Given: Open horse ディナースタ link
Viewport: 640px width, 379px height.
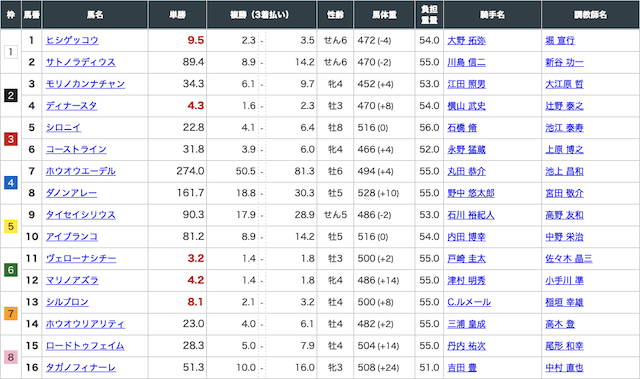Looking at the screenshot, I should point(71,106).
